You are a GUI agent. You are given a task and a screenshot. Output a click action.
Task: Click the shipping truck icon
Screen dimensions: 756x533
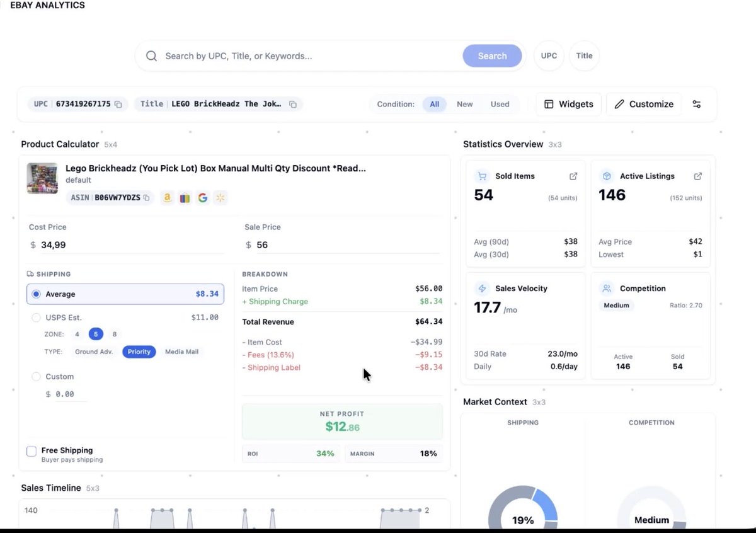pyautogui.click(x=30, y=274)
